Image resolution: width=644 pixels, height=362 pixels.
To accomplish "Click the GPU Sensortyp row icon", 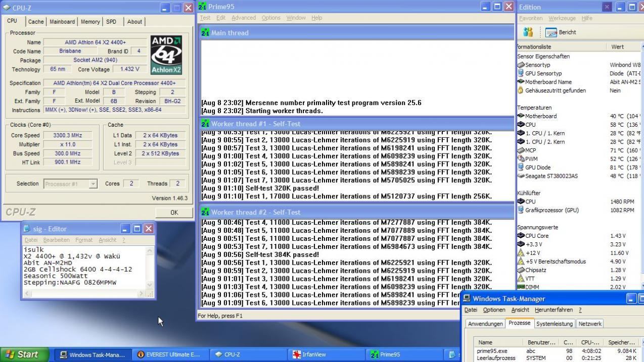I will [x=521, y=73].
